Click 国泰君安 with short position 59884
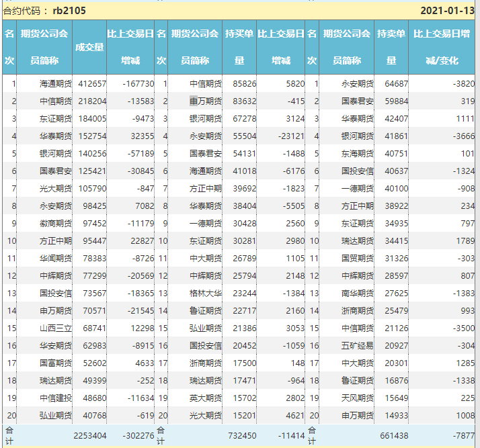The height and width of the screenshot is (448, 480). pos(358,101)
